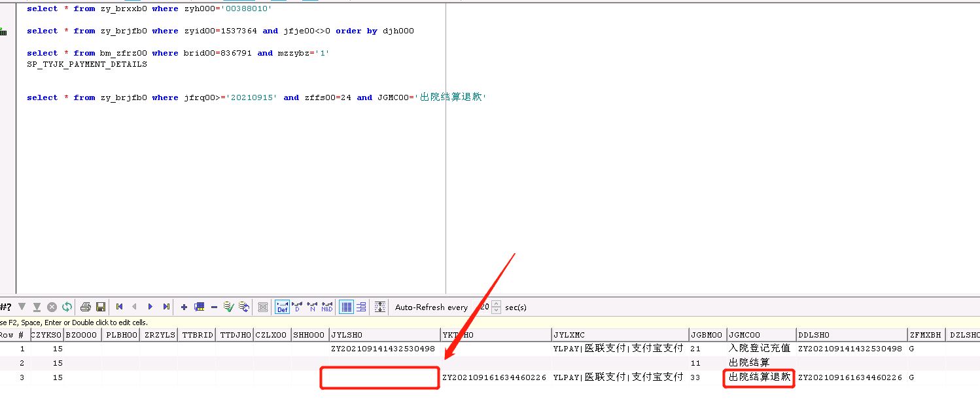Go to next record
980x401 pixels.
click(150, 307)
